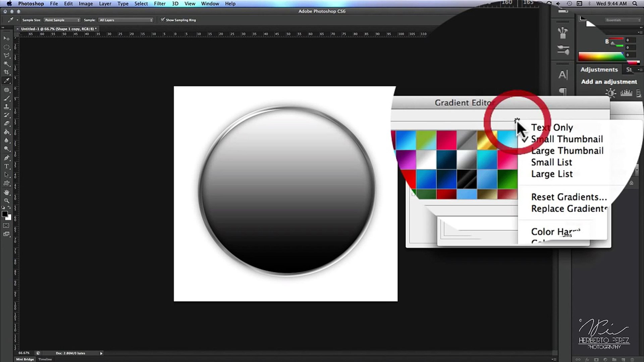Open the Filter menu
Image resolution: width=644 pixels, height=362 pixels.
[160, 4]
